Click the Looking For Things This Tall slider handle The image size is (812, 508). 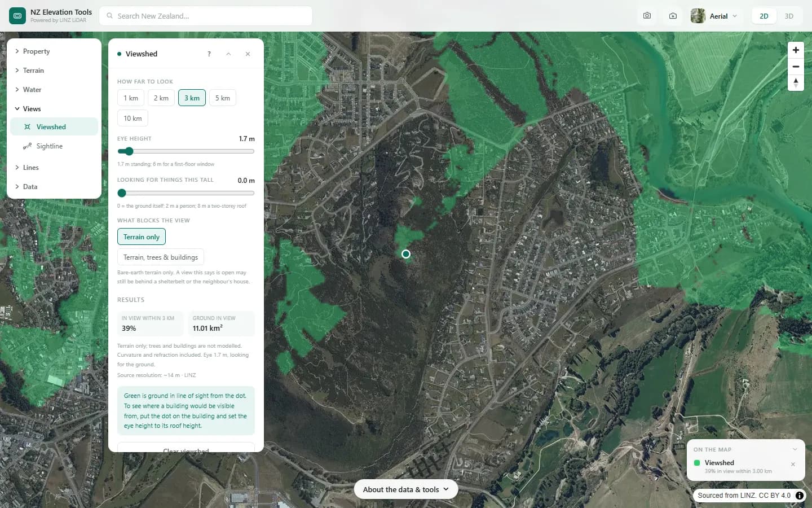click(122, 193)
